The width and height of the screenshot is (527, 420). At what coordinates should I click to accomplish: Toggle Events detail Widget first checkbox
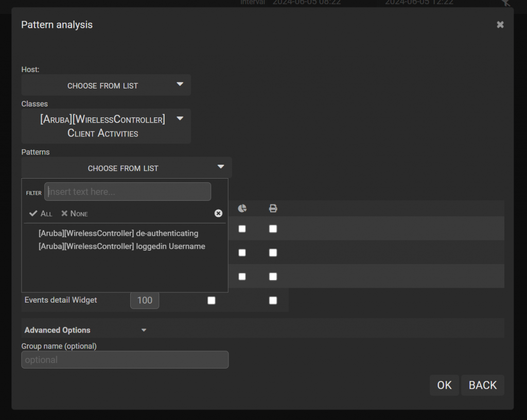(212, 301)
